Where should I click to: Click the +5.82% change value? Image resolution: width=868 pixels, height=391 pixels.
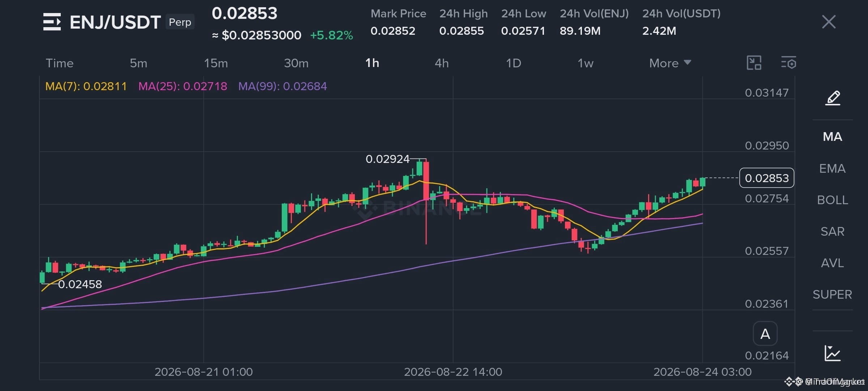pyautogui.click(x=332, y=35)
